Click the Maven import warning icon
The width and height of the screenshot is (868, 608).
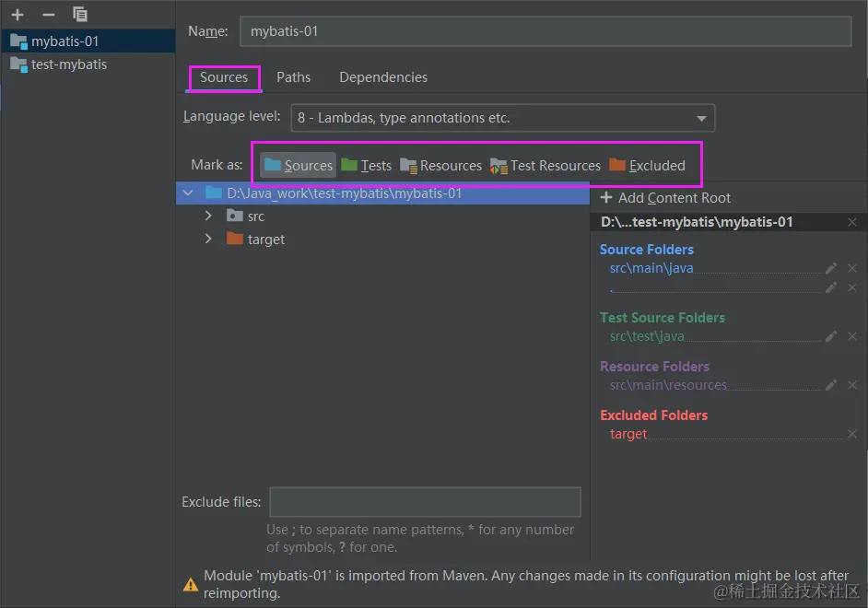pyautogui.click(x=191, y=585)
